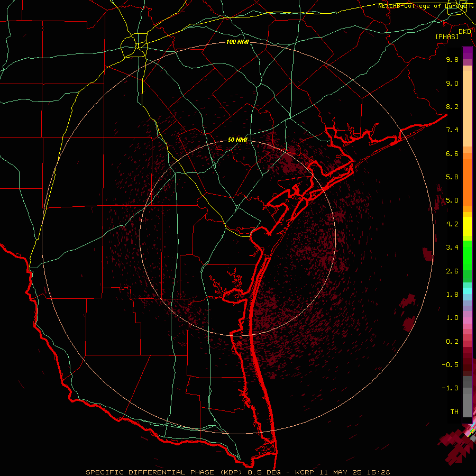Screen dimensions: 476x476
Task: Click the "TH" threshold label on the scale
Action: click(x=454, y=412)
